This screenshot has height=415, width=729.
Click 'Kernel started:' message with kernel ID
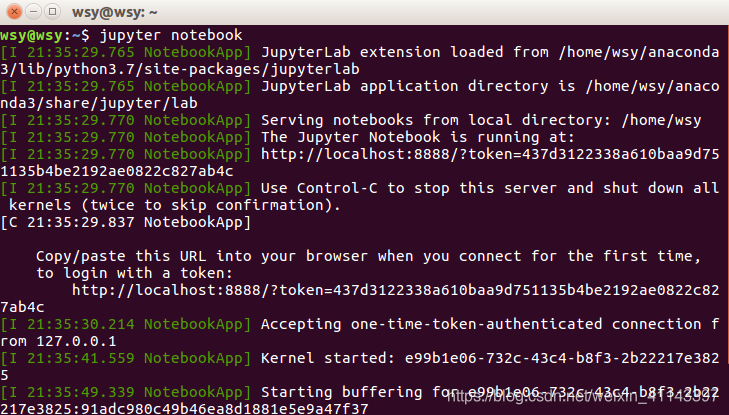pos(490,358)
